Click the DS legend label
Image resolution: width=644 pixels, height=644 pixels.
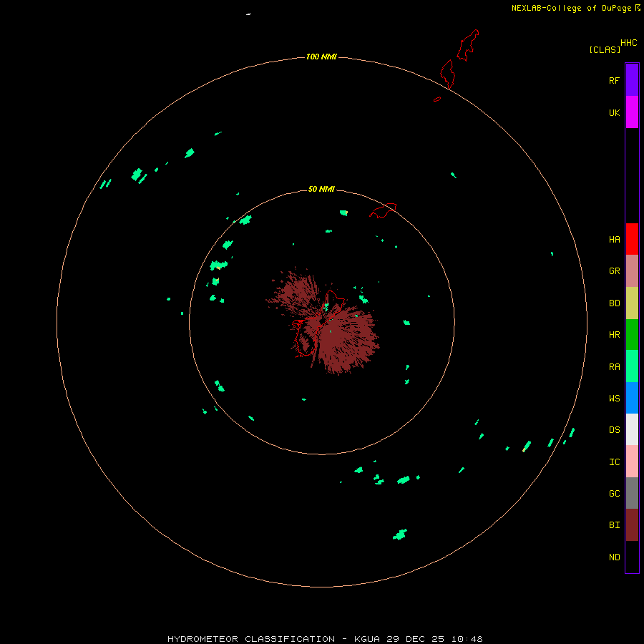614,430
